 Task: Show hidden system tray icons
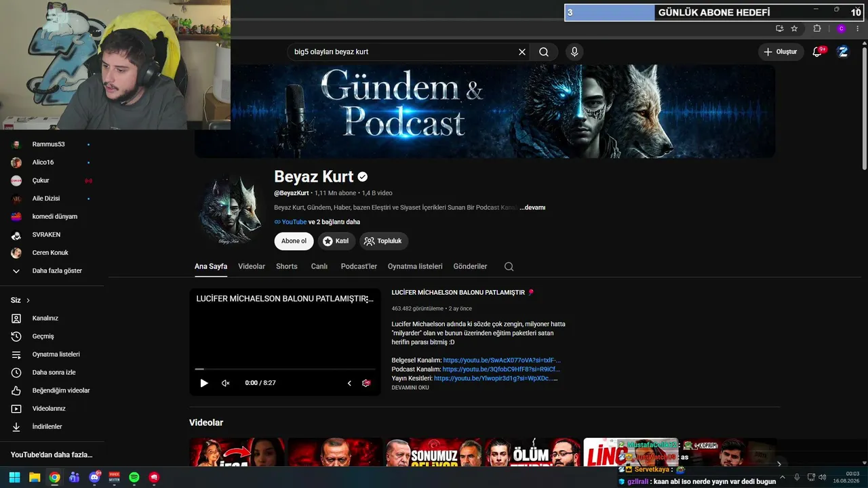(783, 477)
